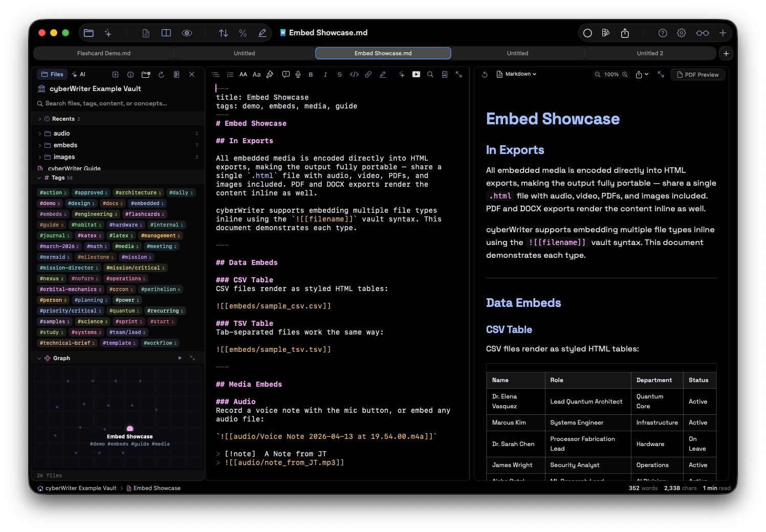
Task: Click the Embed Showcase graph node
Action: point(130,429)
